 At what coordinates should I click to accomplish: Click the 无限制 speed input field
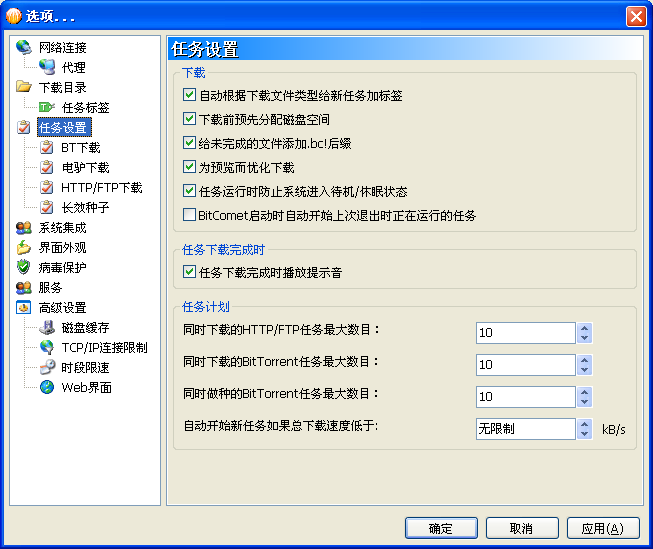pos(526,429)
